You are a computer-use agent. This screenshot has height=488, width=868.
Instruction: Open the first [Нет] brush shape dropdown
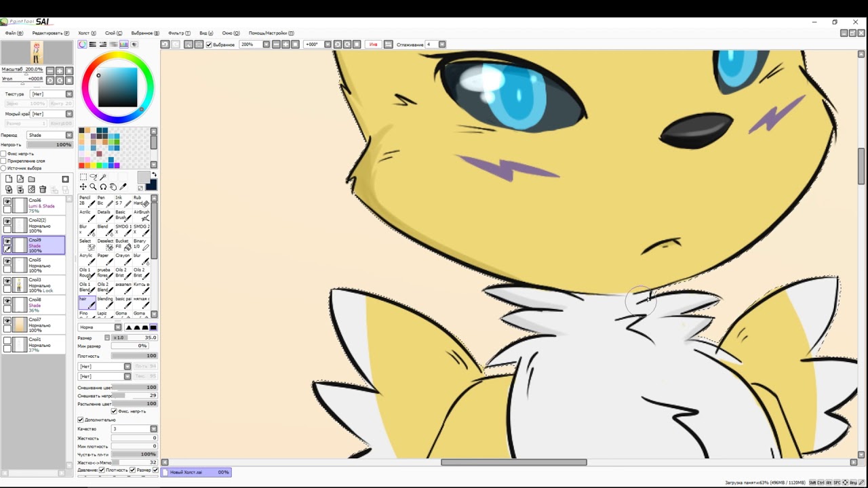pyautogui.click(x=104, y=367)
